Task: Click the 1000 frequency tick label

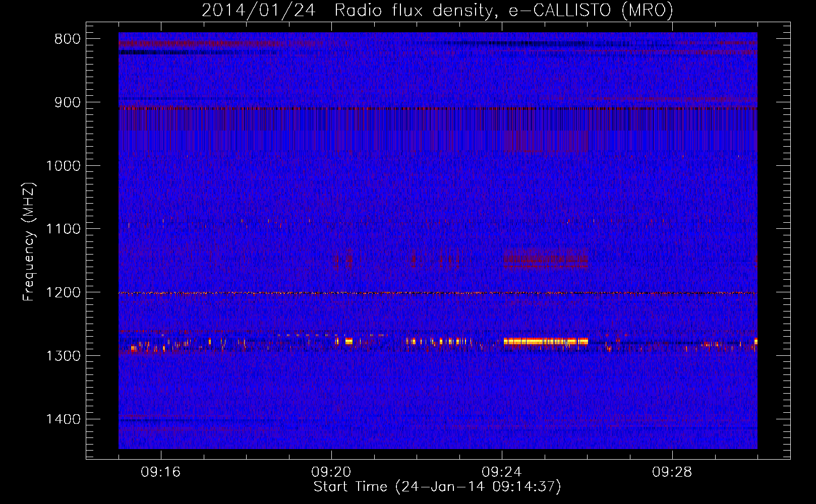Action: 63,166
